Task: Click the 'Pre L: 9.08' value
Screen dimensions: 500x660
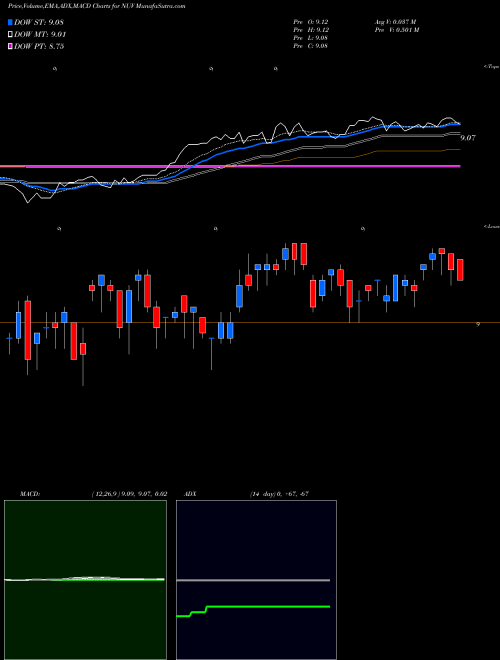Action: tap(311, 37)
